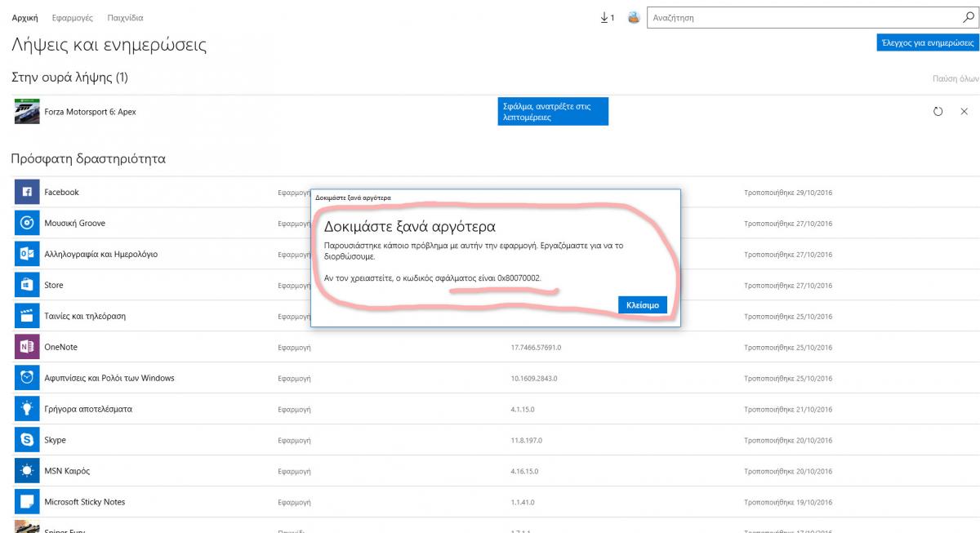Viewport: 980px width, 533px height.
Task: Select the Μουσική Groove app name
Action: pyautogui.click(x=74, y=224)
